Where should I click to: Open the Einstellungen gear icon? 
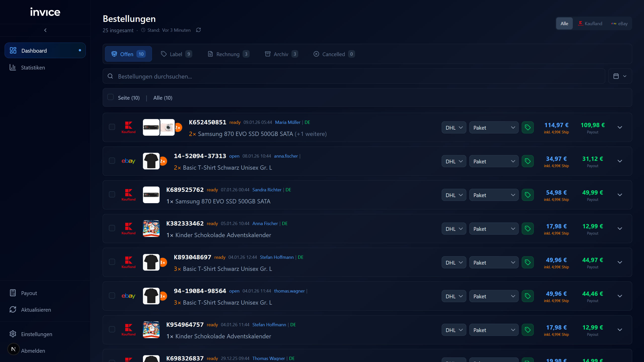point(13,334)
